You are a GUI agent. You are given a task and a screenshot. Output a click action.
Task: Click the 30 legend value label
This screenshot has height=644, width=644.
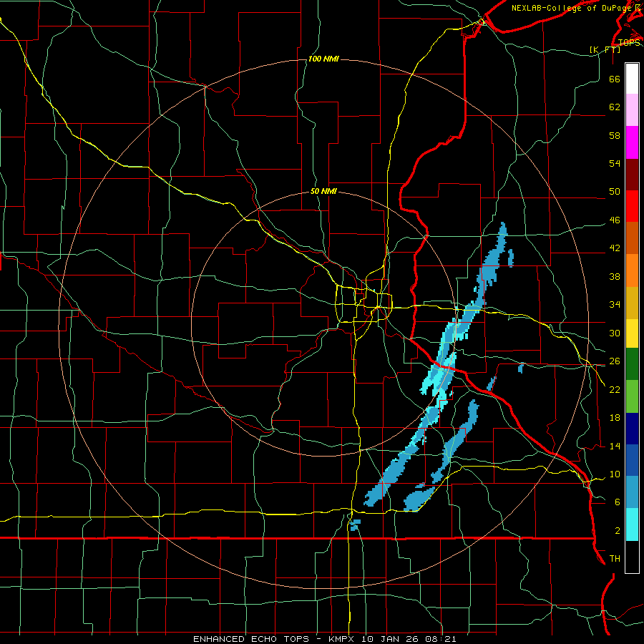pyautogui.click(x=615, y=333)
